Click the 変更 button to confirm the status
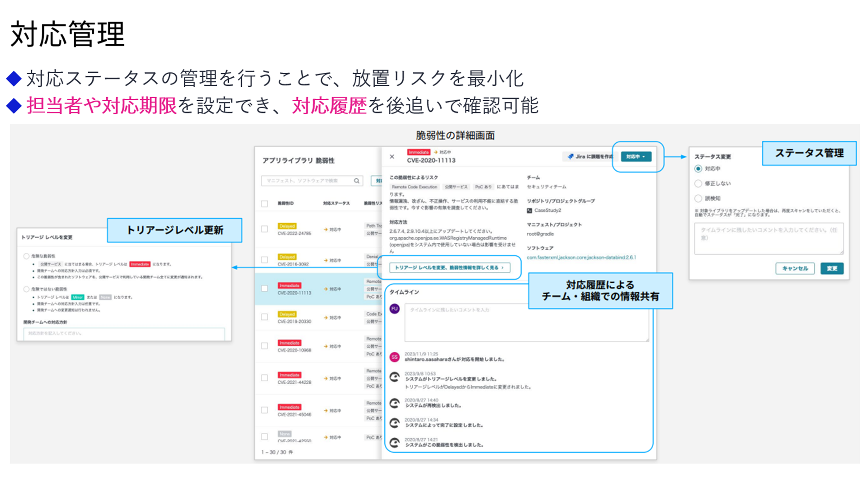The height and width of the screenshot is (496, 868). pyautogui.click(x=832, y=268)
